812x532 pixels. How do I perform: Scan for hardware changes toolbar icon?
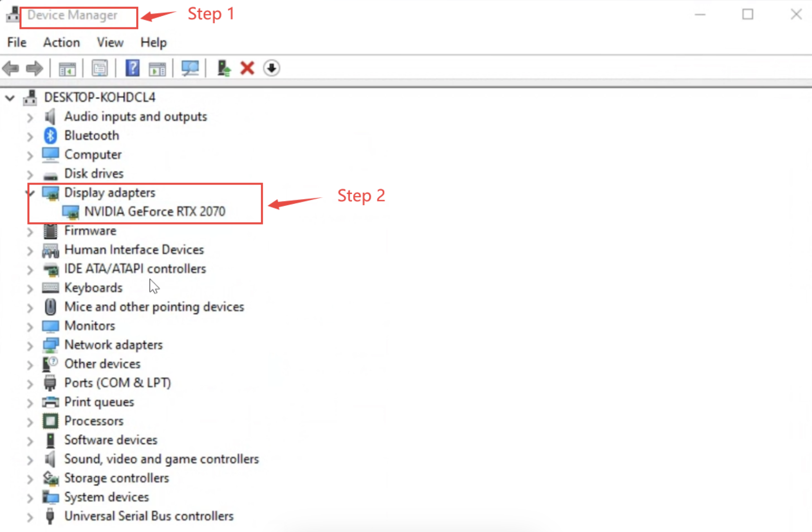tap(190, 68)
